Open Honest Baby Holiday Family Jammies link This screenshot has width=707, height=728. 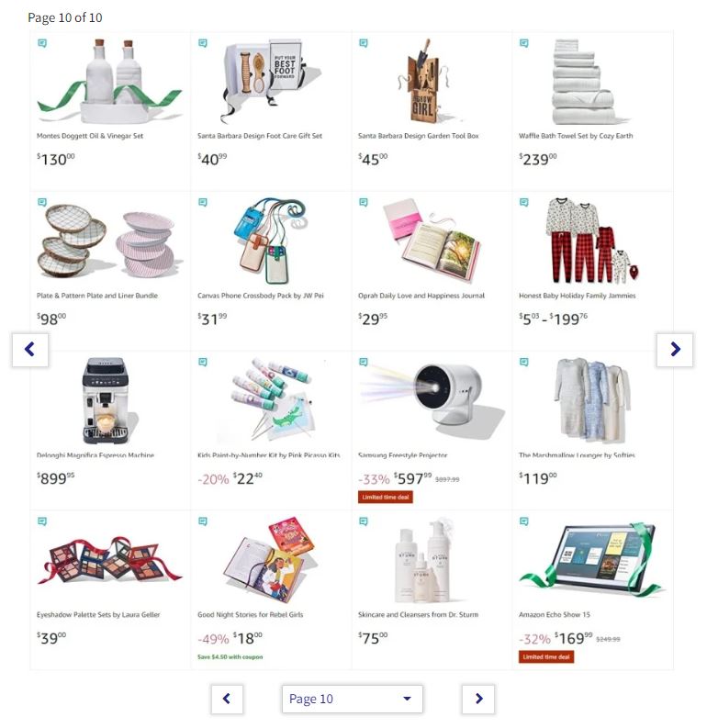coord(577,296)
